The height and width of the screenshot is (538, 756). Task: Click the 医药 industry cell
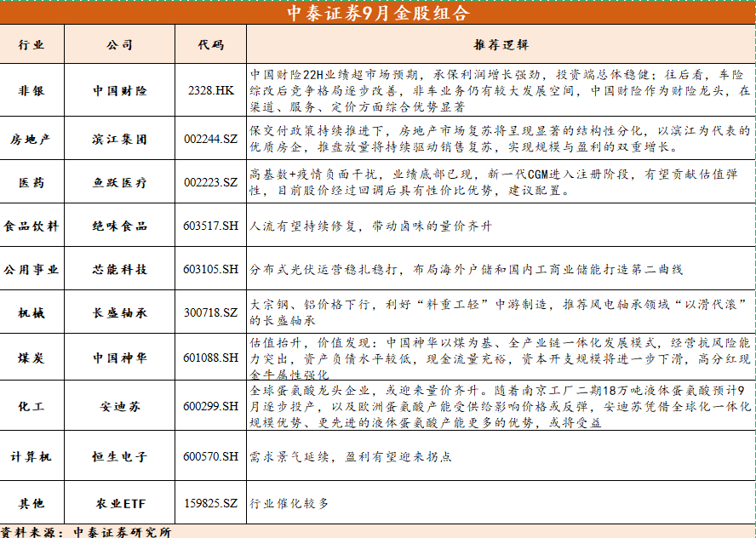pos(31,182)
